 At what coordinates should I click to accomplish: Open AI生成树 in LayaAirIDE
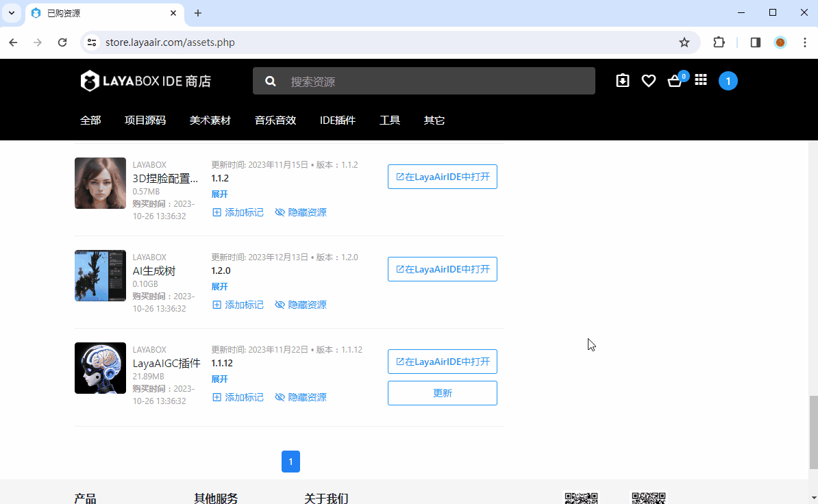point(442,269)
